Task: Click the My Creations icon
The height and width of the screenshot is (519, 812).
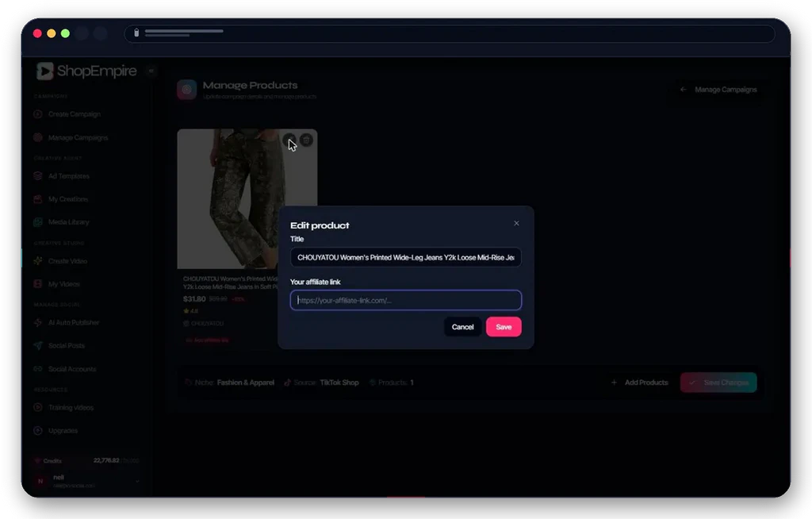Action: (38, 199)
